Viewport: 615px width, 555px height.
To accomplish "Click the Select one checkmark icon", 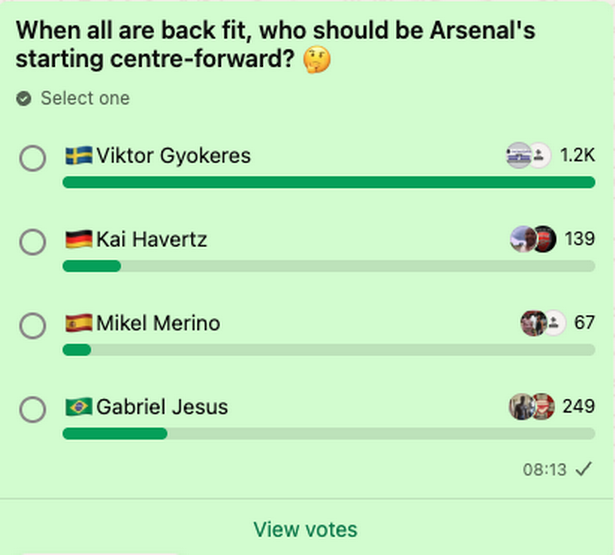I will point(24,99).
